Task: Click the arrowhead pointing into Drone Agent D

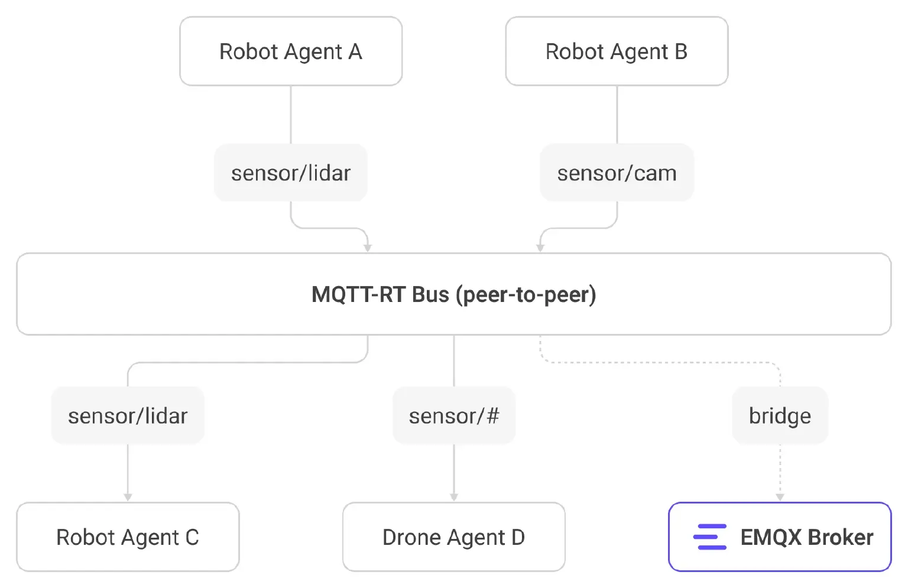Action: (x=454, y=497)
